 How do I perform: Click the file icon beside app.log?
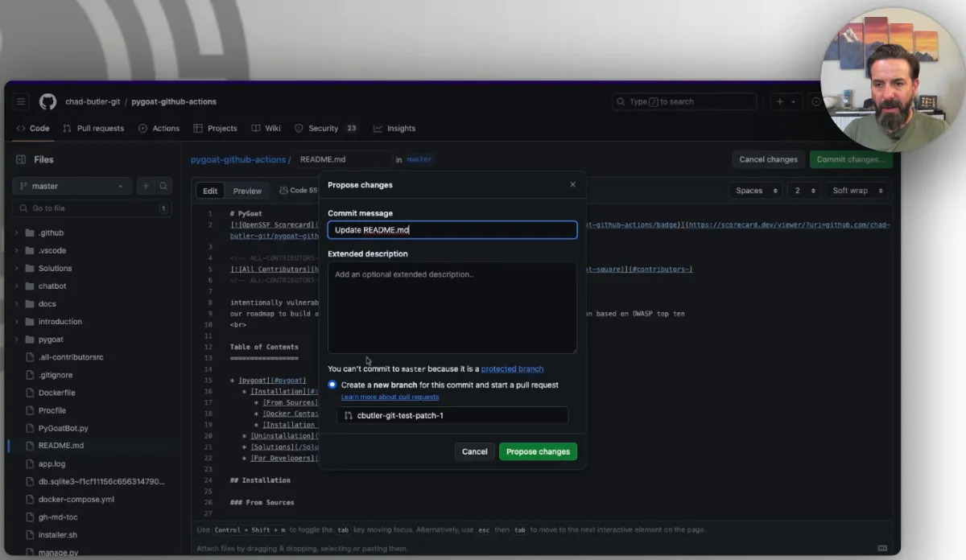[30, 463]
